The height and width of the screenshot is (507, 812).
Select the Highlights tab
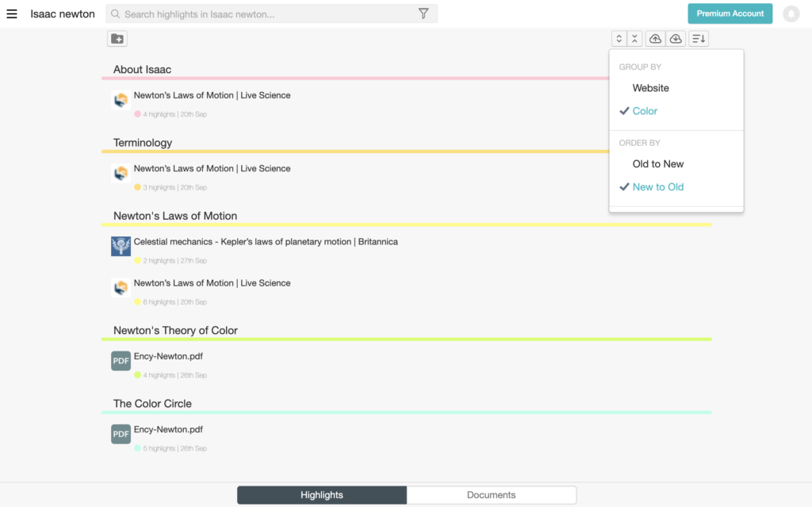322,495
